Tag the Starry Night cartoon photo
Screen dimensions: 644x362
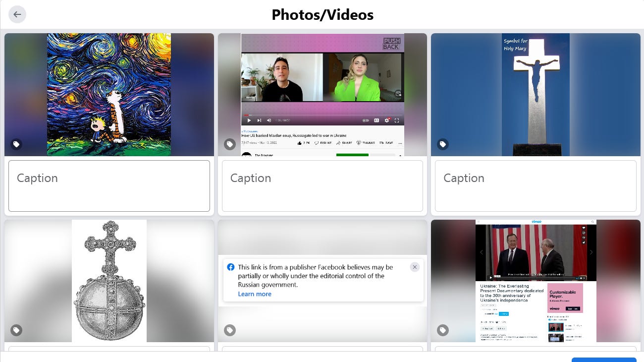click(16, 144)
